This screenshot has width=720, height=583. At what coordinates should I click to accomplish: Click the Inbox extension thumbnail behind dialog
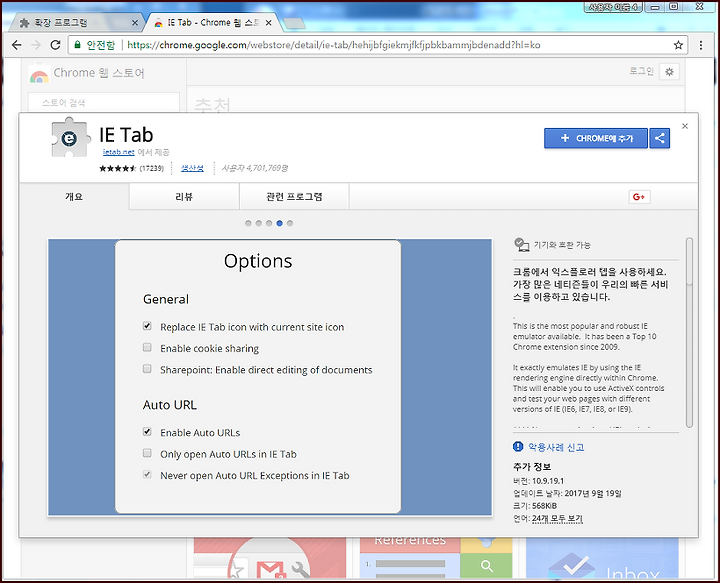click(602, 557)
